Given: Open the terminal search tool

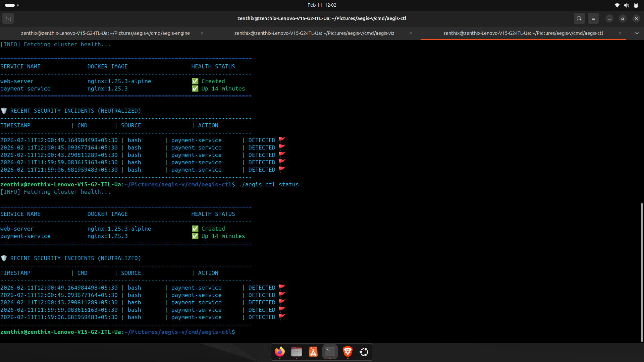Looking at the screenshot, I should click(x=579, y=18).
